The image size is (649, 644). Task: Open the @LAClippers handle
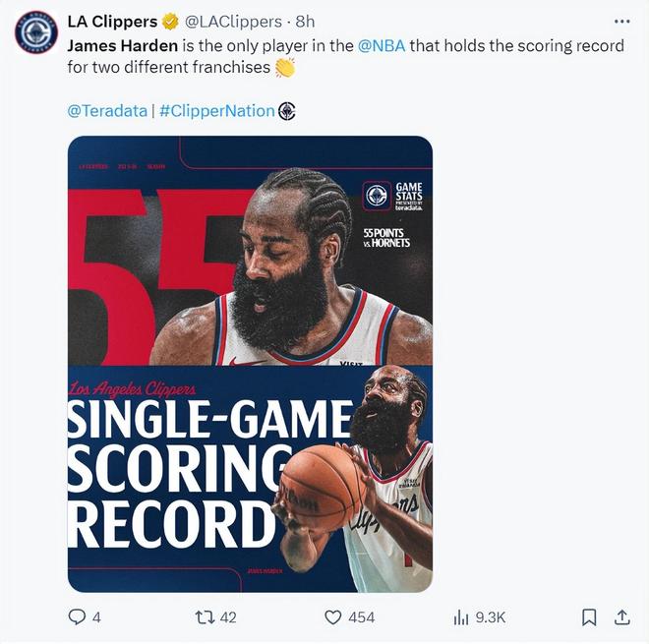pyautogui.click(x=233, y=22)
